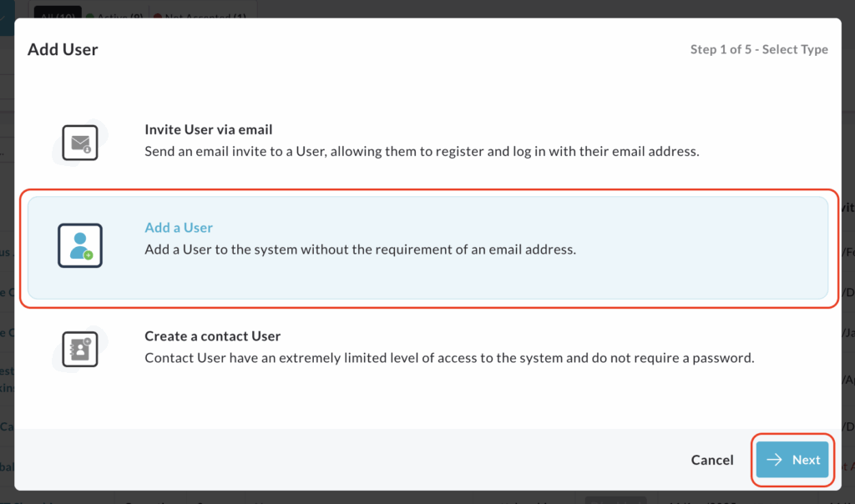Click the Next button label
The image size is (855, 504).
pyautogui.click(x=806, y=460)
